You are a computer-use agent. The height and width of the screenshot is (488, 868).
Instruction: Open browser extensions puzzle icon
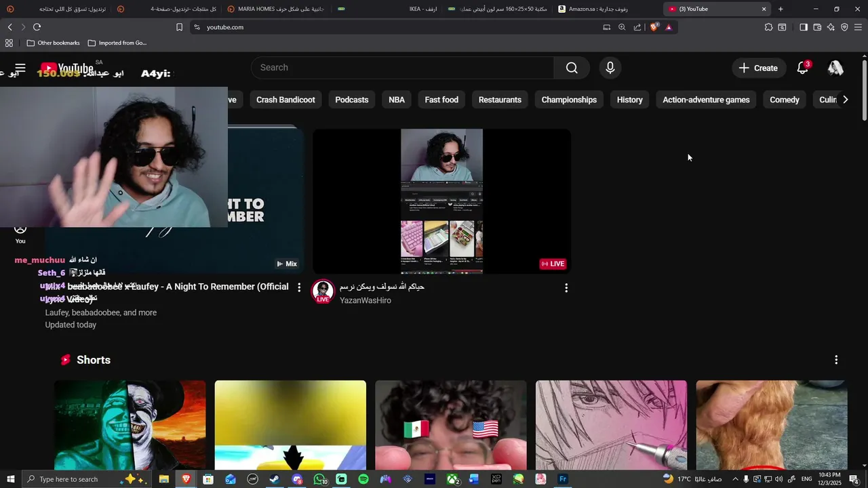(x=768, y=27)
